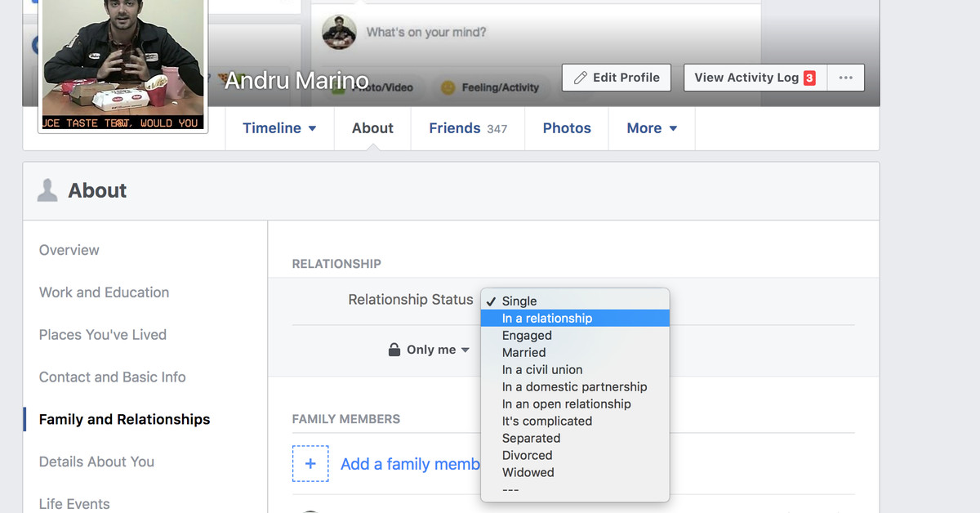Select It's complicated status
This screenshot has width=980, height=513.
(x=575, y=422)
